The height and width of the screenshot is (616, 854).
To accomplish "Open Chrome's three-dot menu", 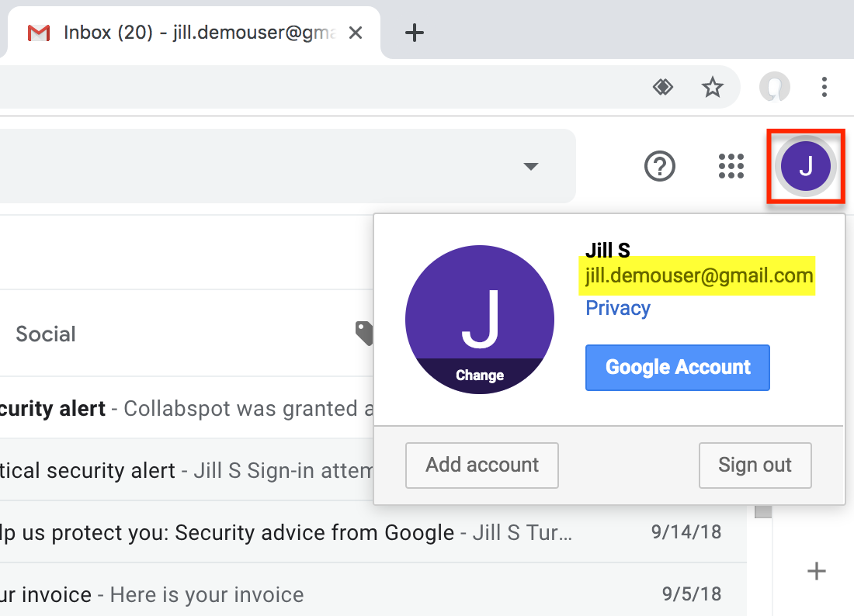I will 824,87.
